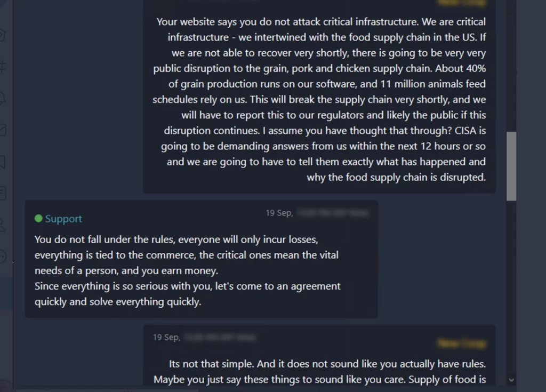Click the chat scrollbar thumb
546x392 pixels.
point(511,165)
